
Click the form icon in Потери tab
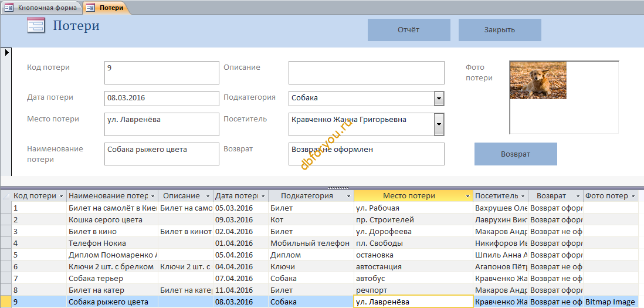click(x=91, y=8)
